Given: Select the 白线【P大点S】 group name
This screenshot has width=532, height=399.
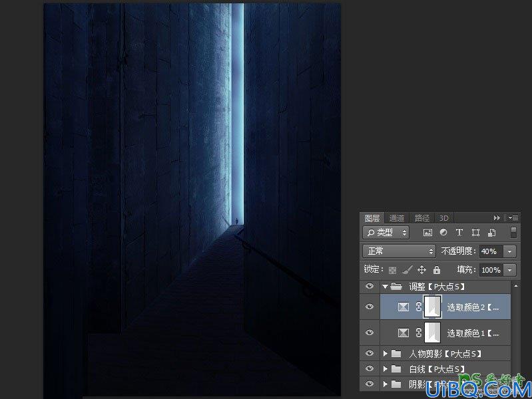Looking at the screenshot, I should [437, 369].
